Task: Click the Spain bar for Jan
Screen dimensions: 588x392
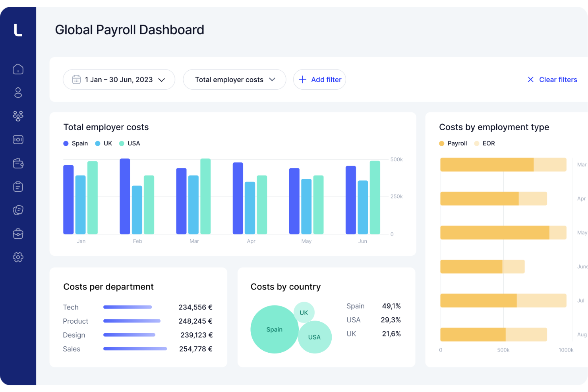Action: point(68,199)
